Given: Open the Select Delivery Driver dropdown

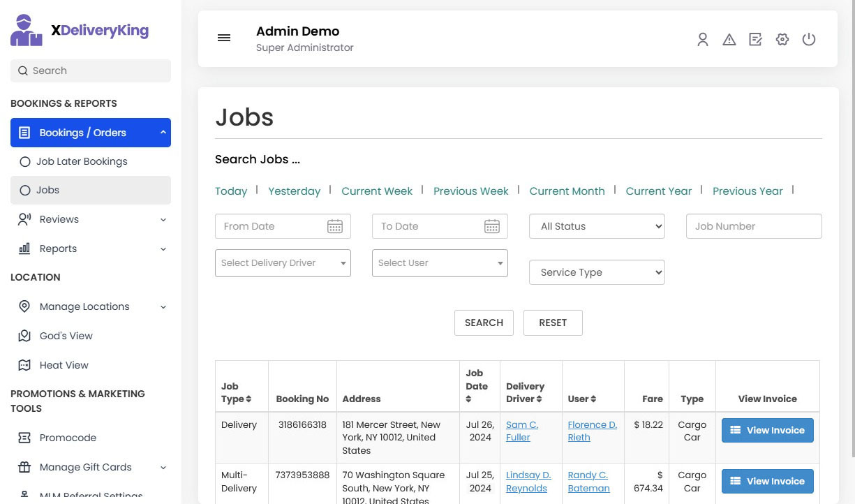Looking at the screenshot, I should click(x=283, y=263).
